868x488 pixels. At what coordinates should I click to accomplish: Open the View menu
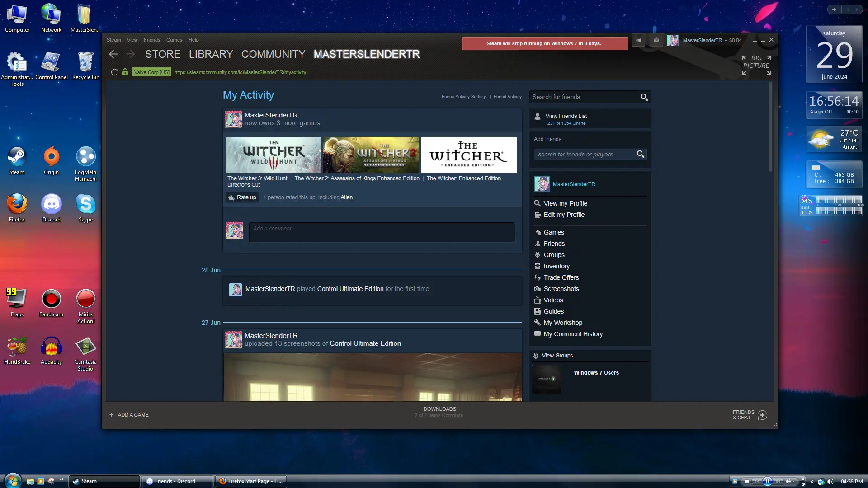[132, 40]
